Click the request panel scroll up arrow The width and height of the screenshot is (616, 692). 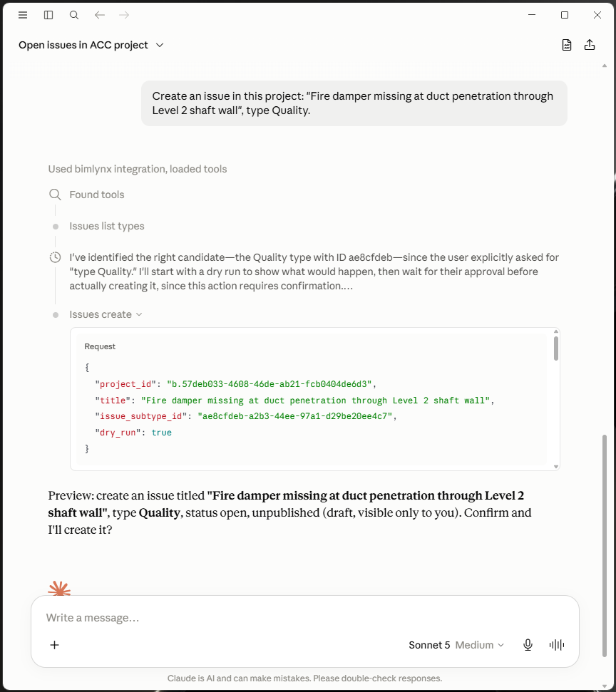556,331
